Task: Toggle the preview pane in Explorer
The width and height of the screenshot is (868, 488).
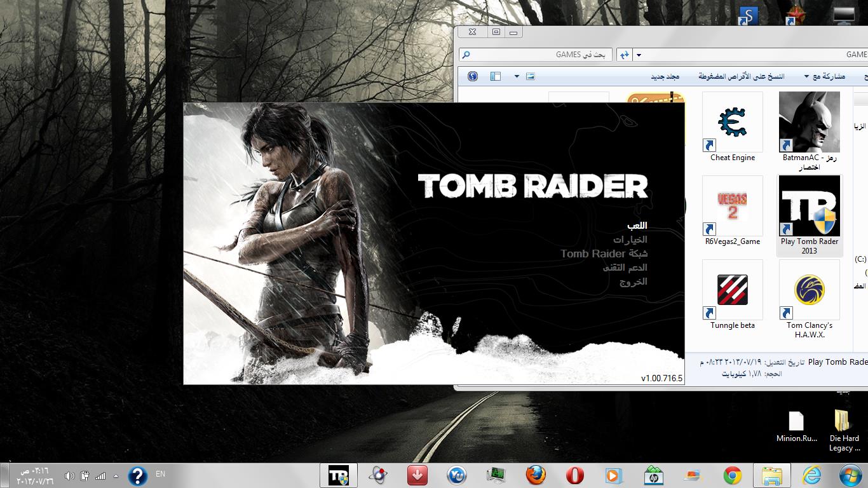Action: [x=496, y=76]
